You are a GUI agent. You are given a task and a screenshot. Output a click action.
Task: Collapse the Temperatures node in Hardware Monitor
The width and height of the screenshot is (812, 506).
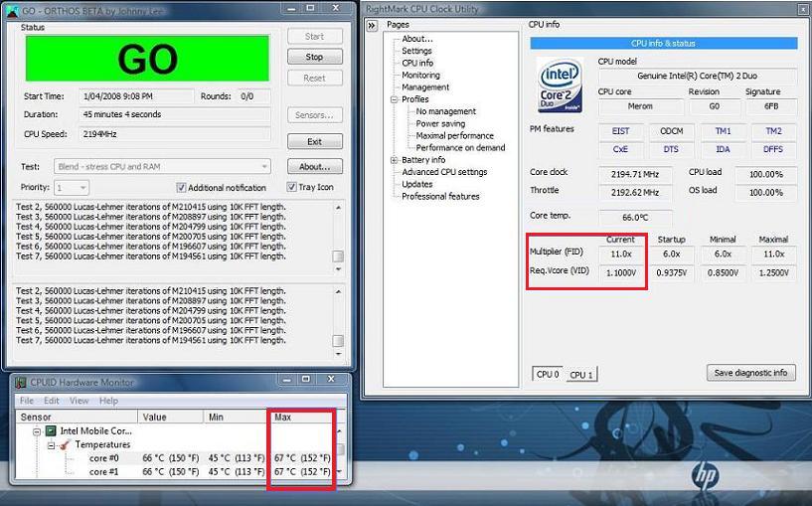(52, 445)
